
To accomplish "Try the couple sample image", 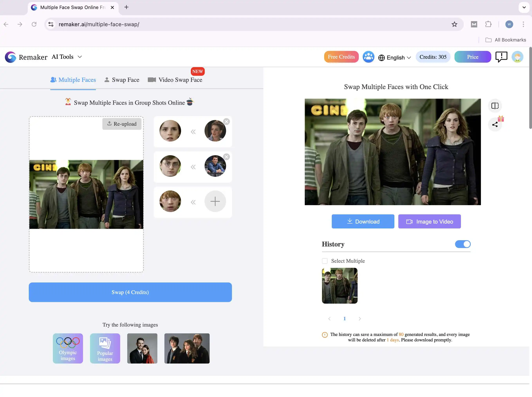I will 142,348.
